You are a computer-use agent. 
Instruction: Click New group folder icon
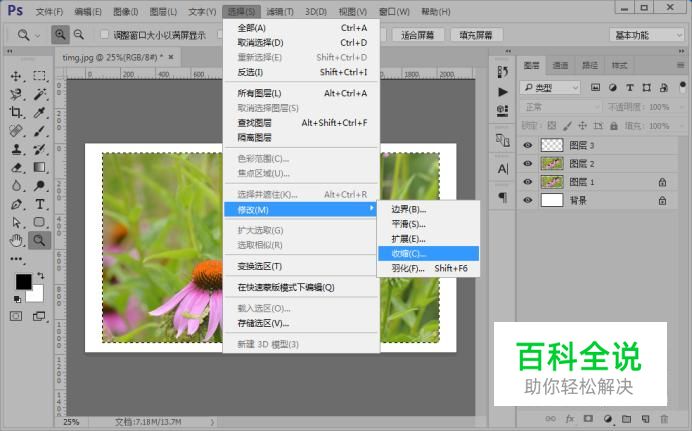click(x=626, y=419)
